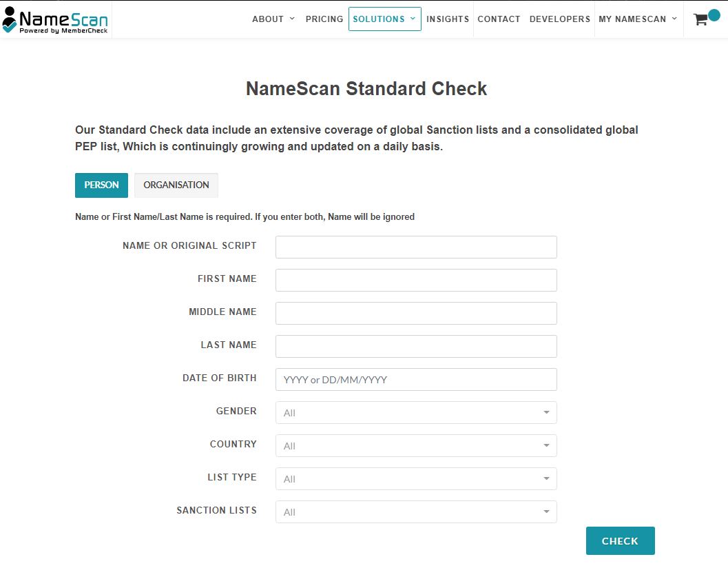728x568 pixels.
Task: Focus the Date of Birth field
Action: pyautogui.click(x=416, y=379)
